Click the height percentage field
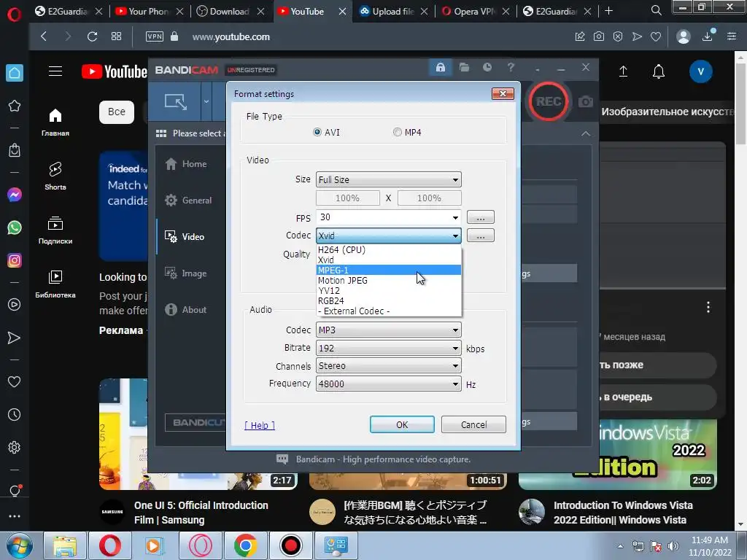This screenshot has width=747, height=560. (429, 198)
